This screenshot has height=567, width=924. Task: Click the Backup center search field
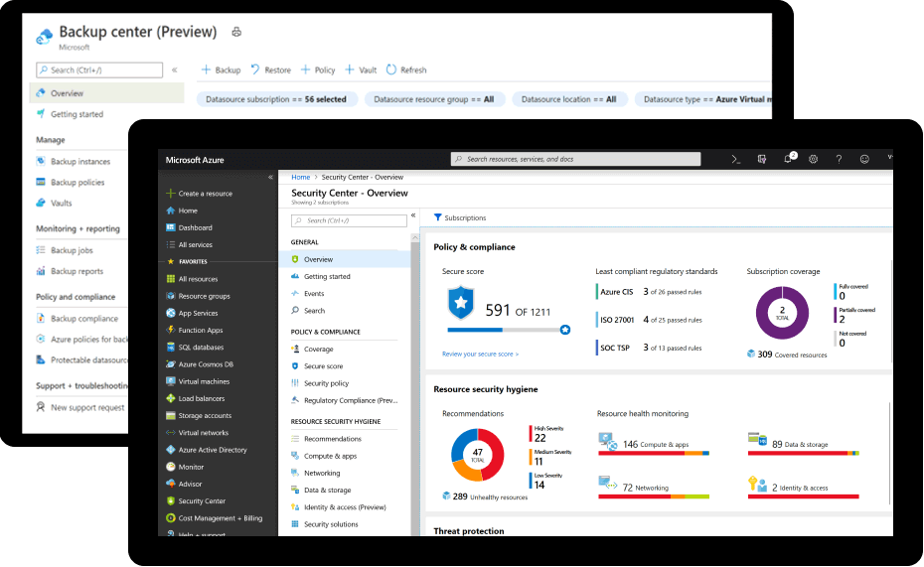point(99,70)
